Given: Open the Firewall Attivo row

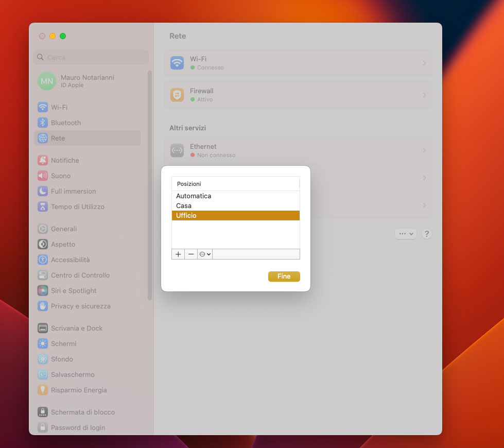Looking at the screenshot, I should tap(298, 95).
